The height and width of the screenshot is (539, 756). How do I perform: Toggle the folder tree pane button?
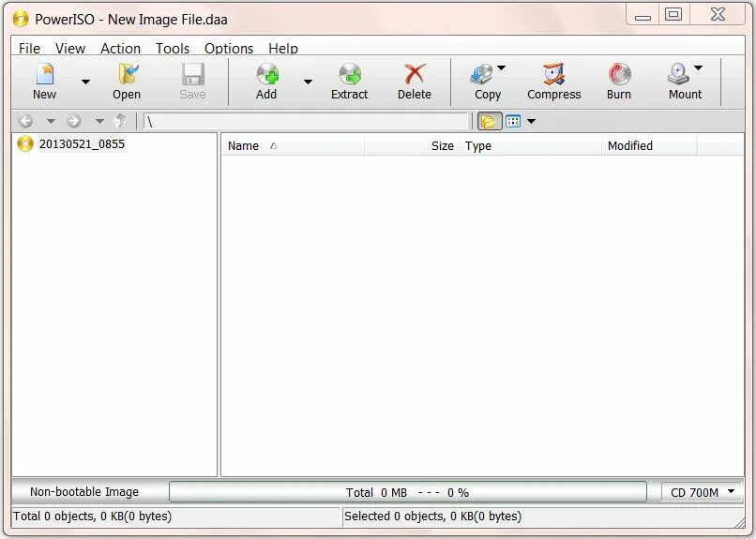(x=490, y=121)
